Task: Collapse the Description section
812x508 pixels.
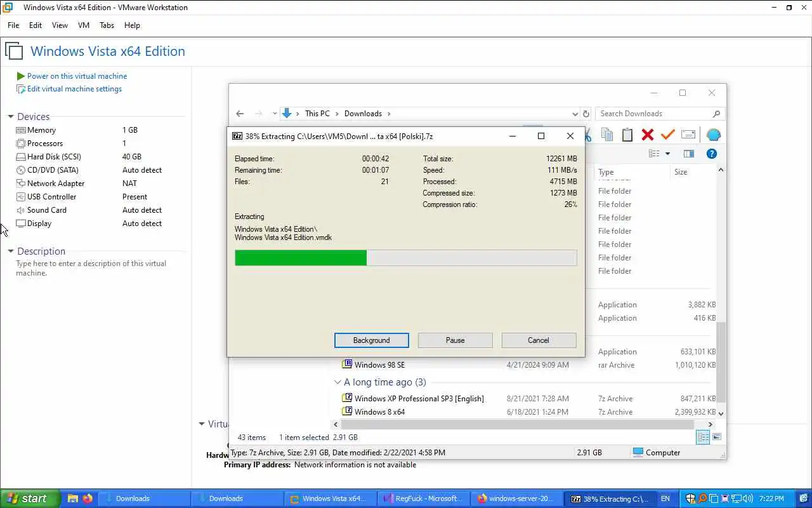Action: [x=11, y=251]
